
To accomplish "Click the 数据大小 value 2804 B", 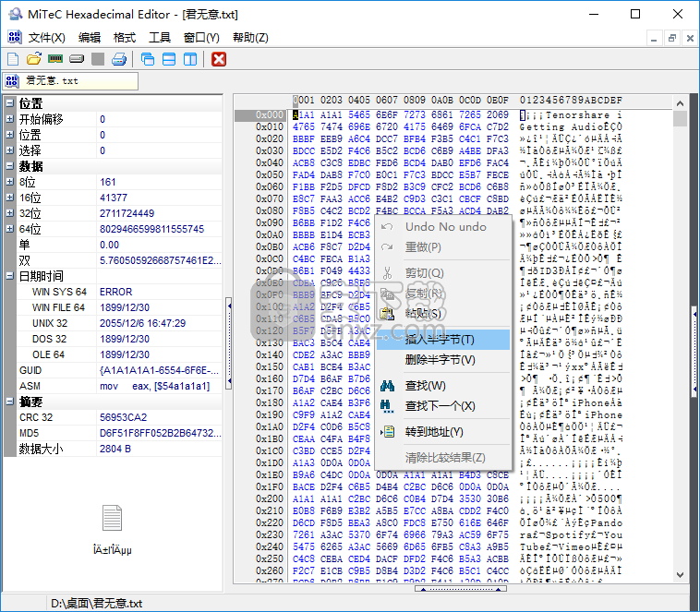I will click(115, 449).
